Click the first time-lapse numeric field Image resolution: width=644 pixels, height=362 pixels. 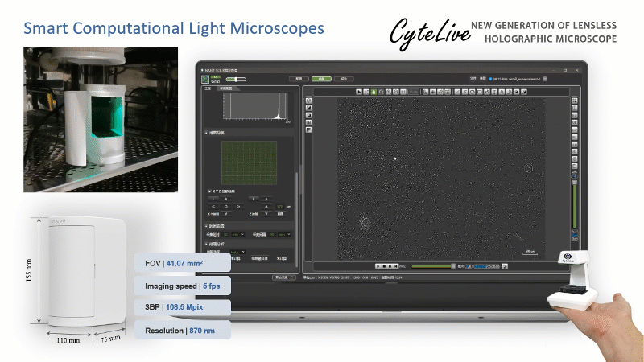point(225,235)
